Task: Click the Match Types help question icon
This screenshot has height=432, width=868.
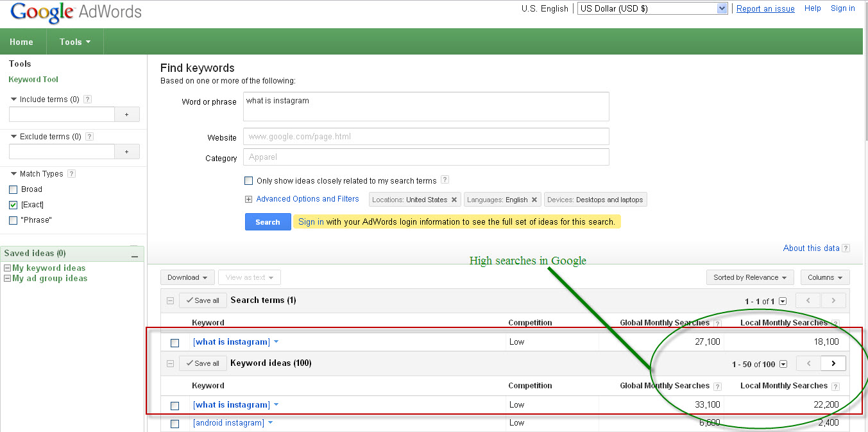Action: [x=71, y=174]
